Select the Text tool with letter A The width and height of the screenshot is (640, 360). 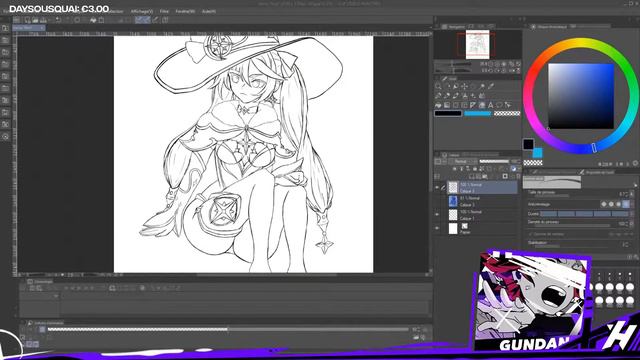[x=490, y=105]
